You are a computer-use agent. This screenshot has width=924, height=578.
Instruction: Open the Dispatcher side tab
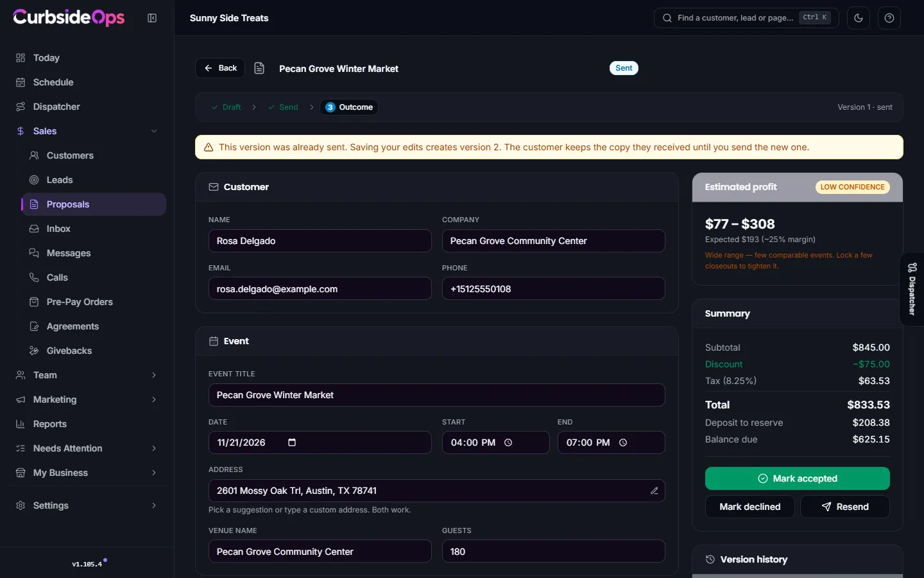pos(912,289)
